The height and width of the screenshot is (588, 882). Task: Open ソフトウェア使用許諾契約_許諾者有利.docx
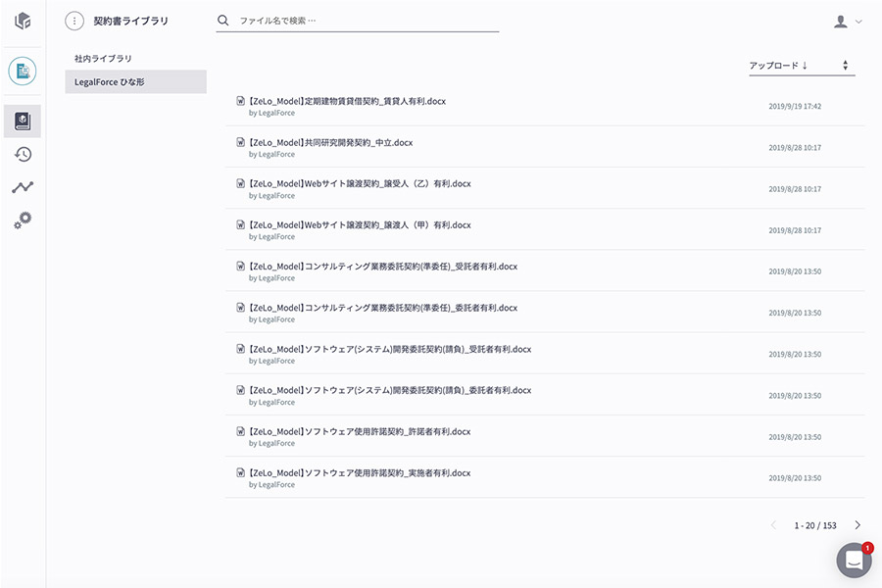(360, 432)
